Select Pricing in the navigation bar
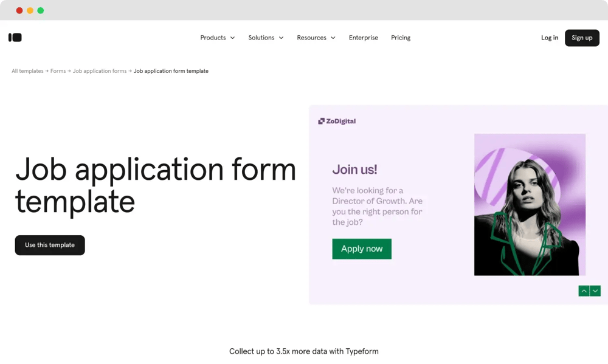The image size is (608, 364). click(401, 37)
